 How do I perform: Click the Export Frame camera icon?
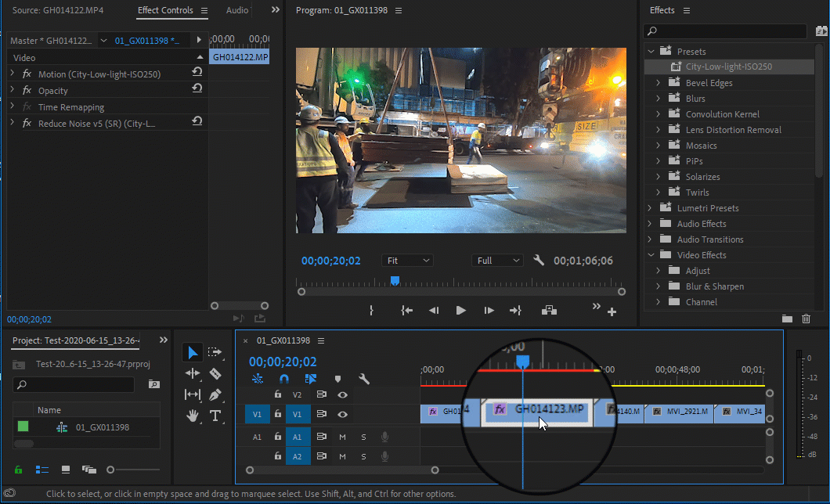pyautogui.click(x=550, y=311)
